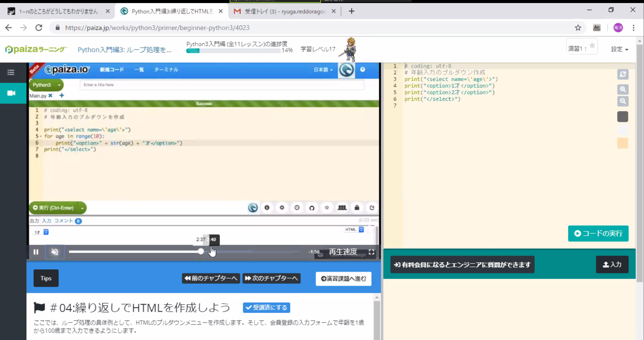Click the browser address bar URL

tap(157, 28)
